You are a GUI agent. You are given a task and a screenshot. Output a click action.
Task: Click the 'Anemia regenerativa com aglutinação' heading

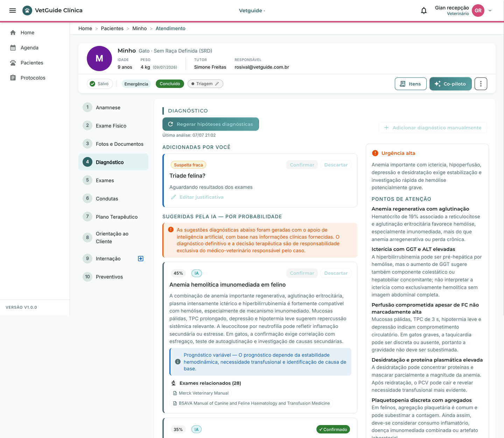420,209
